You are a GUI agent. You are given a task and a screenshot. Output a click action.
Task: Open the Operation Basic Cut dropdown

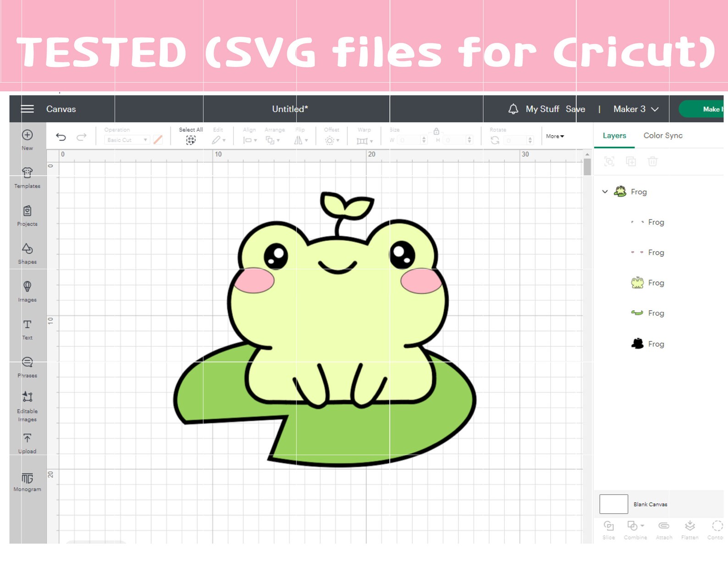click(127, 140)
